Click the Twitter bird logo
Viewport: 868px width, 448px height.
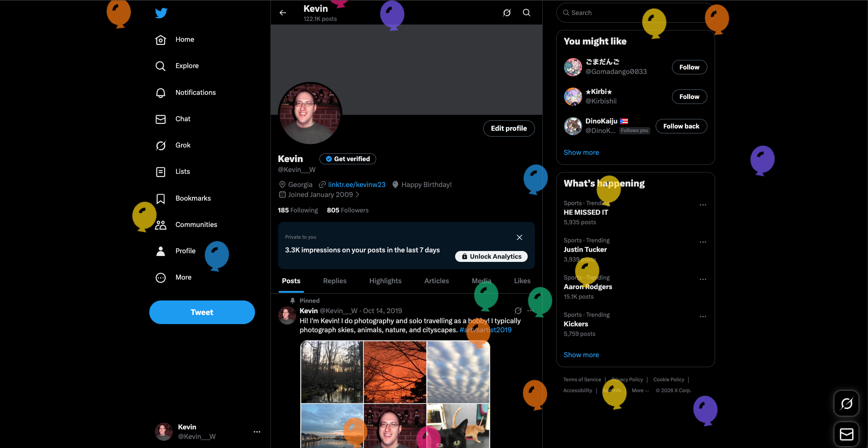pyautogui.click(x=161, y=13)
